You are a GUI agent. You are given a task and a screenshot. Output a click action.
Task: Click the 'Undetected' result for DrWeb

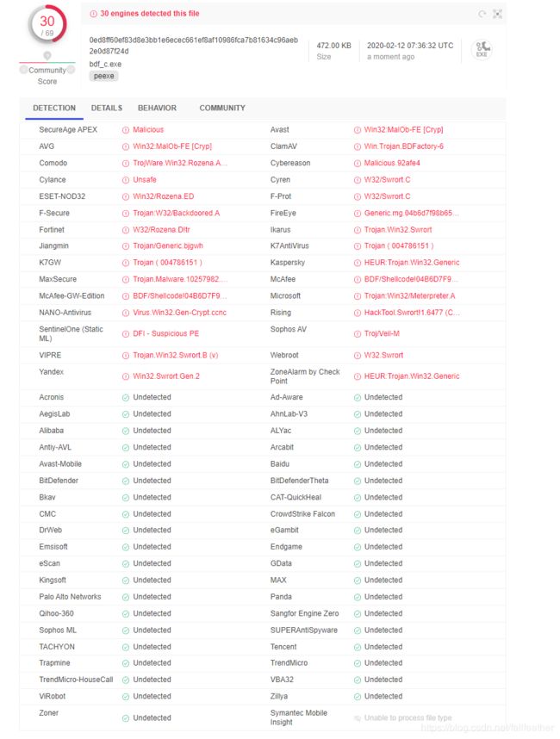[x=152, y=531]
